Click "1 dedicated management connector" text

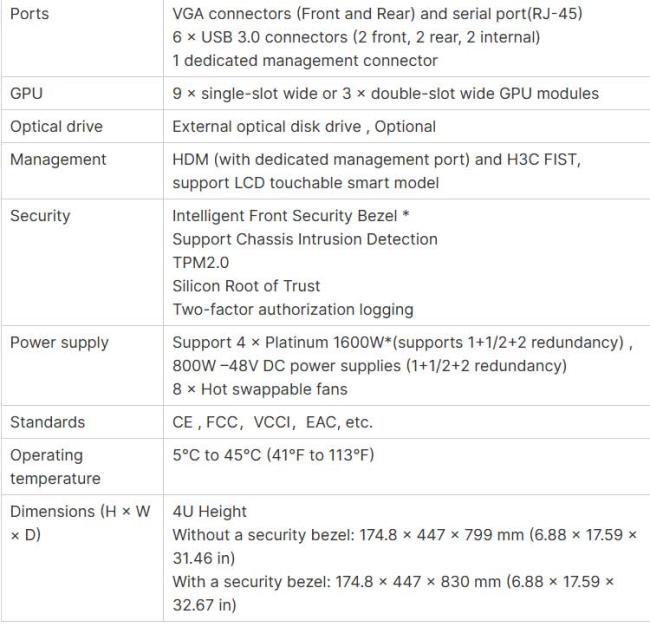pyautogui.click(x=305, y=61)
